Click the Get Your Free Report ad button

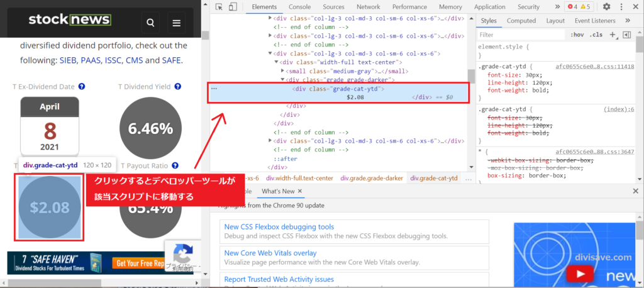coord(139,263)
